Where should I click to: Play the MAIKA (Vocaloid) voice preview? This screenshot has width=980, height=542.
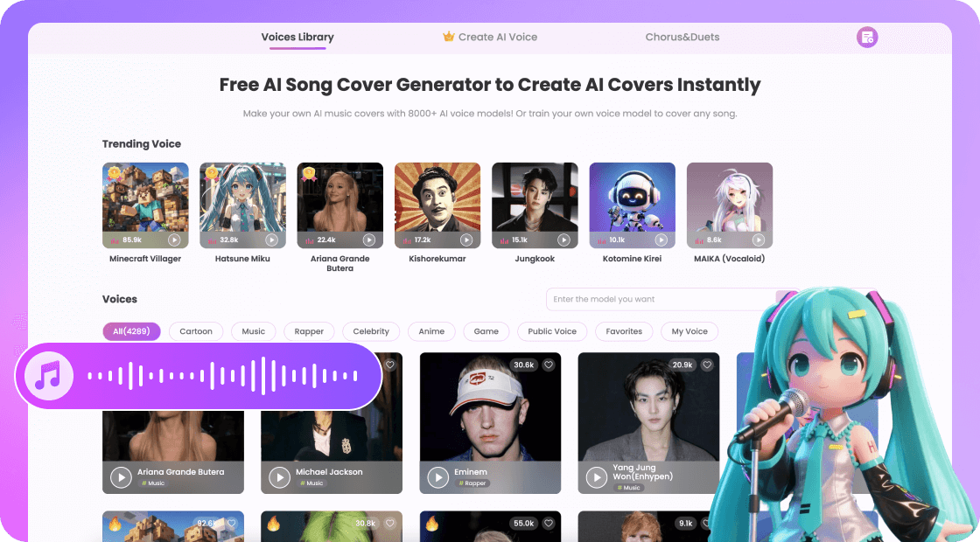point(758,240)
